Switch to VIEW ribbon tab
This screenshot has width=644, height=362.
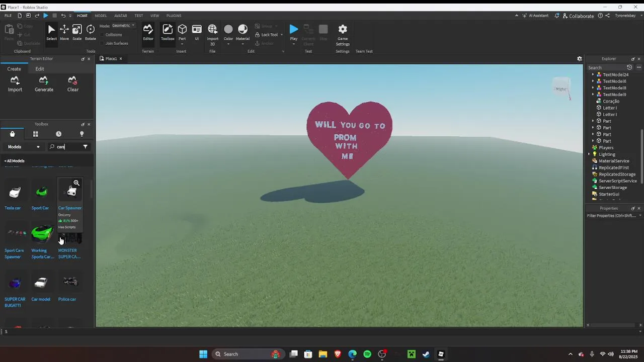[x=154, y=16]
